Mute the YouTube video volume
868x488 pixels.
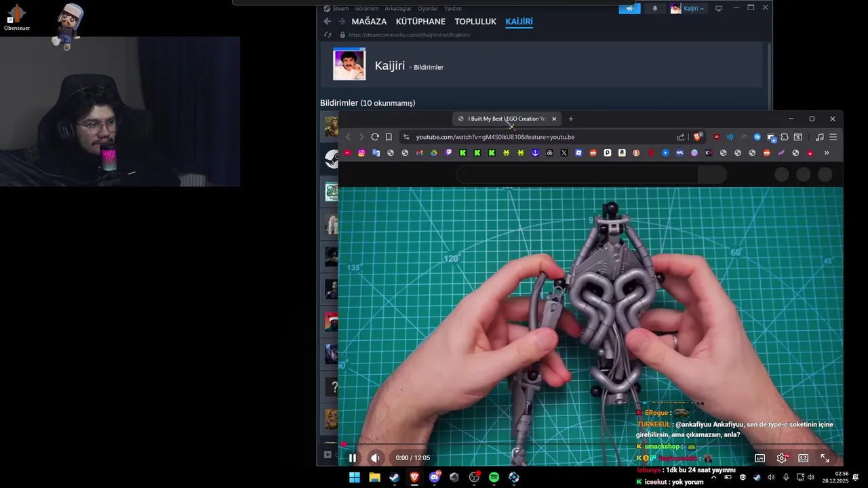(375, 458)
